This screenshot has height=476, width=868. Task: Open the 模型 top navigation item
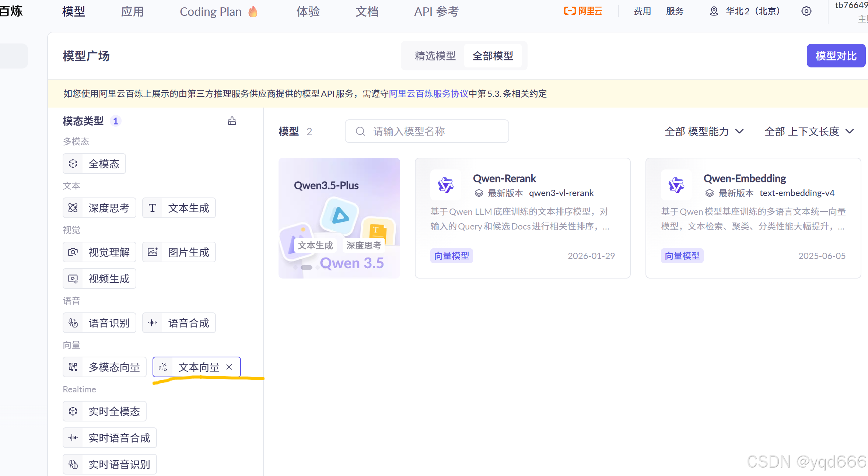pos(74,12)
